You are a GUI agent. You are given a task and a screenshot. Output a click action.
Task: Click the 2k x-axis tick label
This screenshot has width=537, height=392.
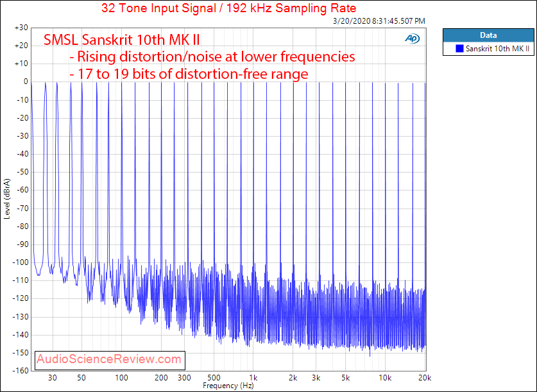[293, 378]
